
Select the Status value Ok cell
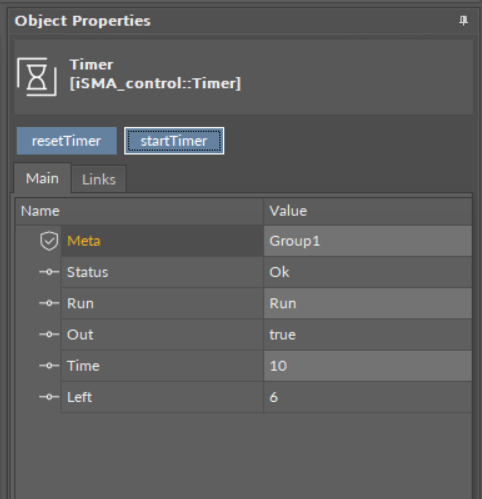click(x=368, y=272)
